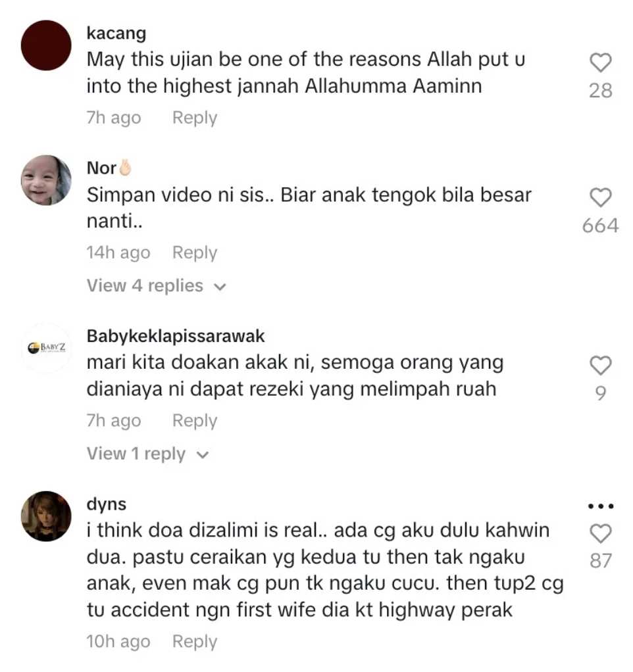633x672 pixels.
Task: Reply to kacang's comment
Action: click(x=195, y=118)
